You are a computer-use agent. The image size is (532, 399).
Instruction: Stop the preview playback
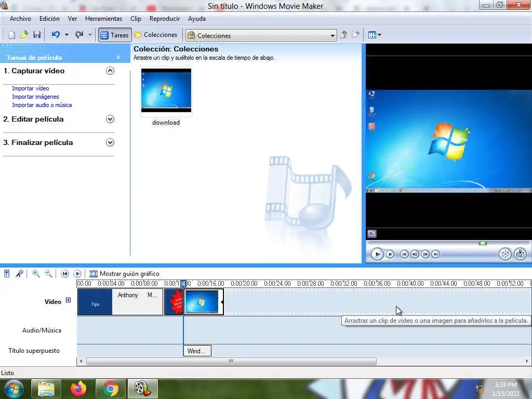pyautogui.click(x=390, y=254)
